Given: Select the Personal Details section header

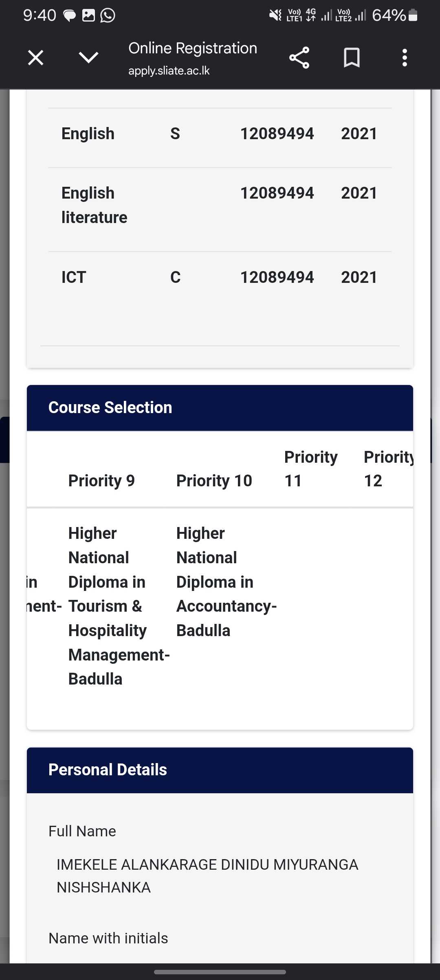Looking at the screenshot, I should [x=220, y=770].
